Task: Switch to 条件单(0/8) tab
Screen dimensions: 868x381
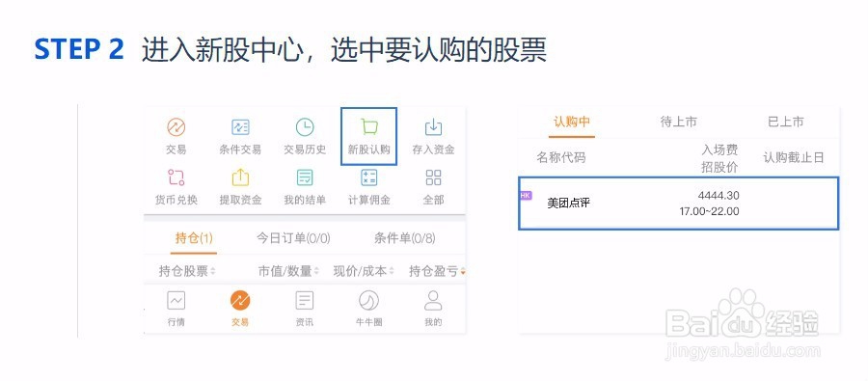Action: (405, 238)
